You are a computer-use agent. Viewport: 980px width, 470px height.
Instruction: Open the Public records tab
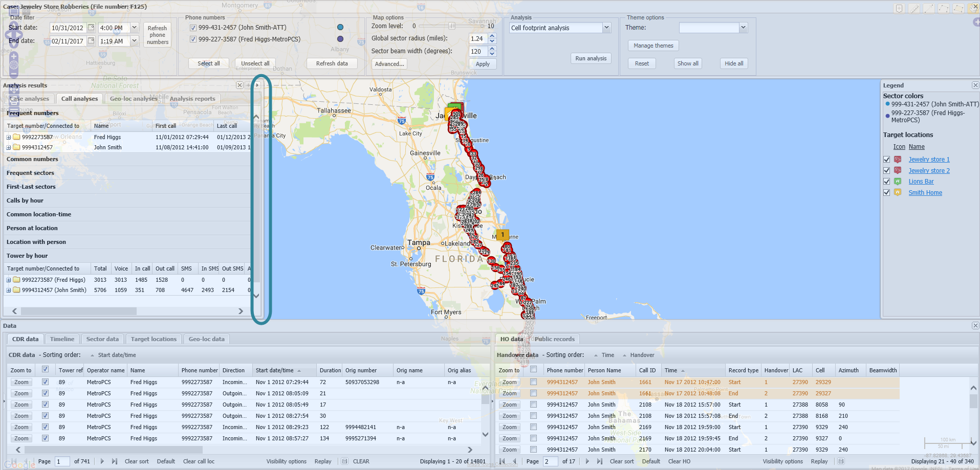tap(554, 339)
